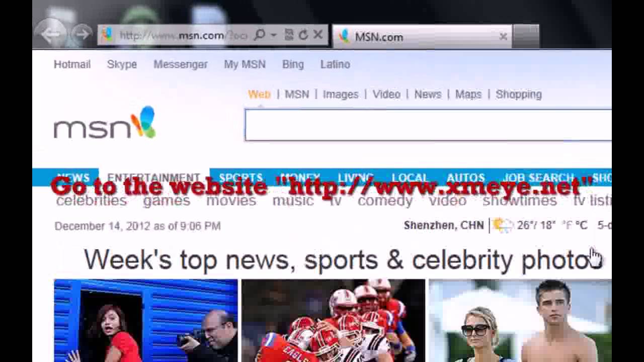
Task: Select the Video search scope
Action: 386,95
